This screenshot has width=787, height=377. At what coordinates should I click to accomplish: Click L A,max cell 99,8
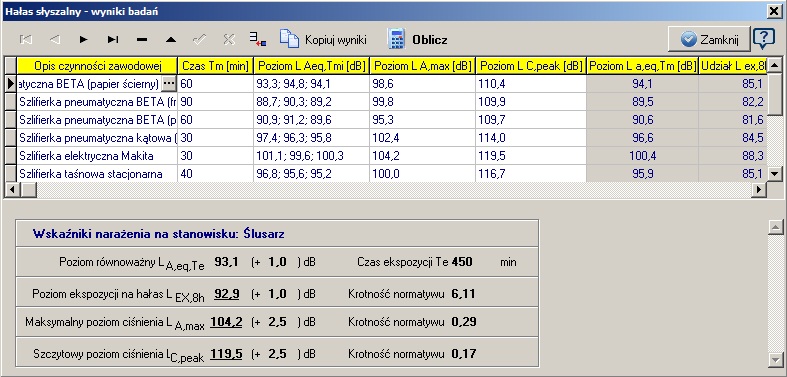tap(422, 102)
